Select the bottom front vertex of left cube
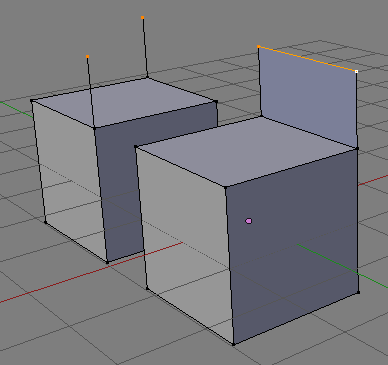Image resolution: width=388 pixels, height=365 pixels. (x=107, y=262)
